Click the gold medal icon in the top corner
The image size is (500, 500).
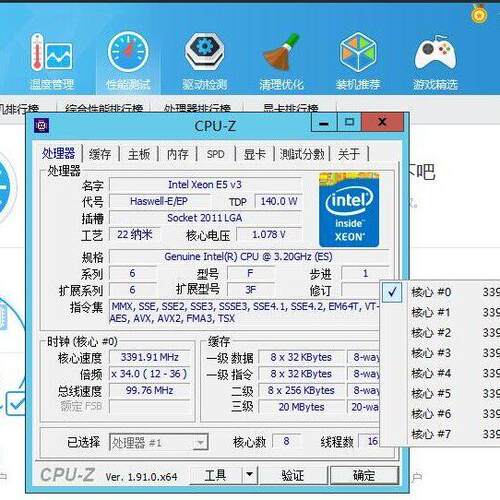[x=479, y=13]
